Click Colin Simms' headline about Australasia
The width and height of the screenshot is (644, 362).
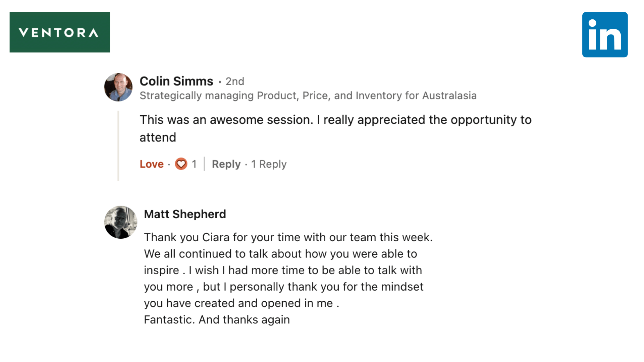(308, 96)
